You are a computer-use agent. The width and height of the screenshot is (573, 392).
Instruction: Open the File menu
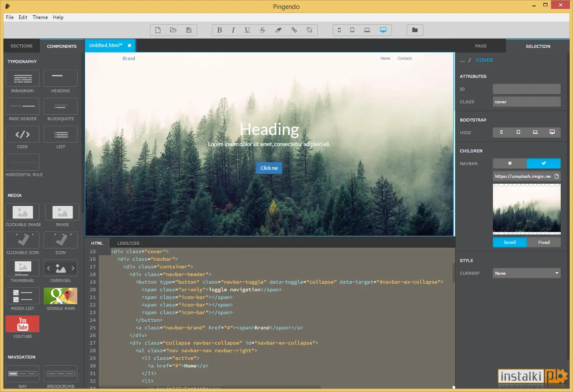click(x=10, y=17)
